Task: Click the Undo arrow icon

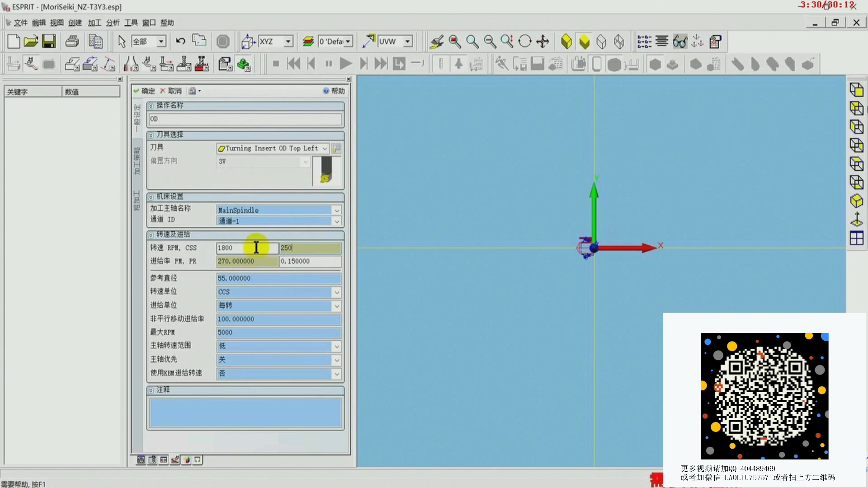Action: pyautogui.click(x=180, y=42)
